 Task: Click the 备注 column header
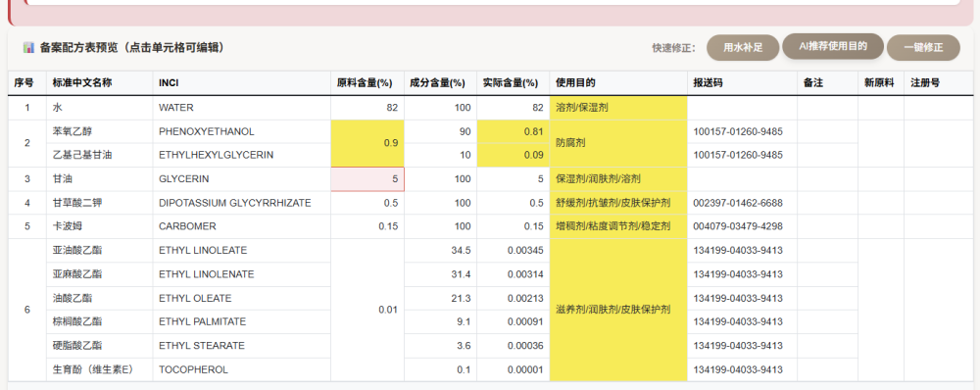[827, 83]
